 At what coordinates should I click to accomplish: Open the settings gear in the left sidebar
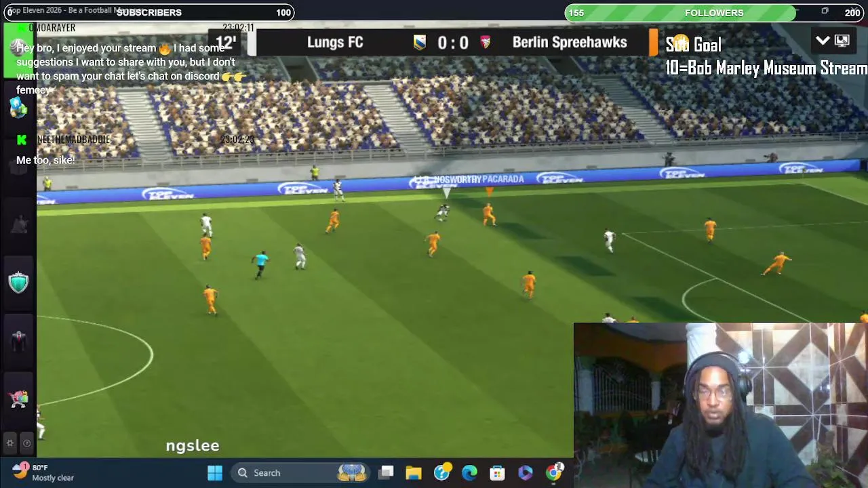[x=10, y=443]
